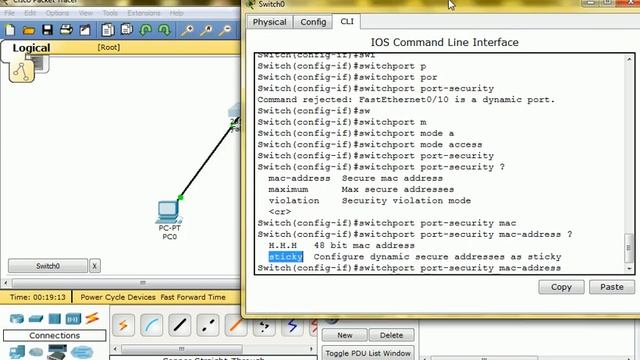640x360 pixels.
Task: Click the connection list right scroll arrow
Action: coord(311,349)
